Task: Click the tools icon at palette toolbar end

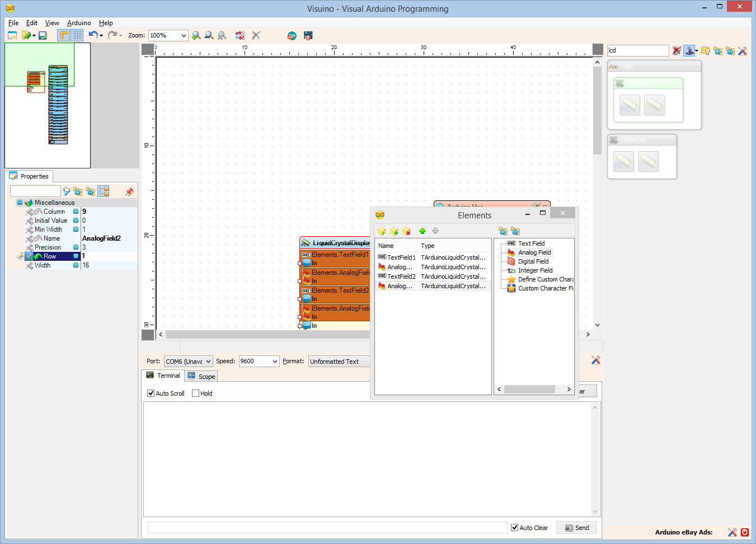Action: [x=743, y=51]
